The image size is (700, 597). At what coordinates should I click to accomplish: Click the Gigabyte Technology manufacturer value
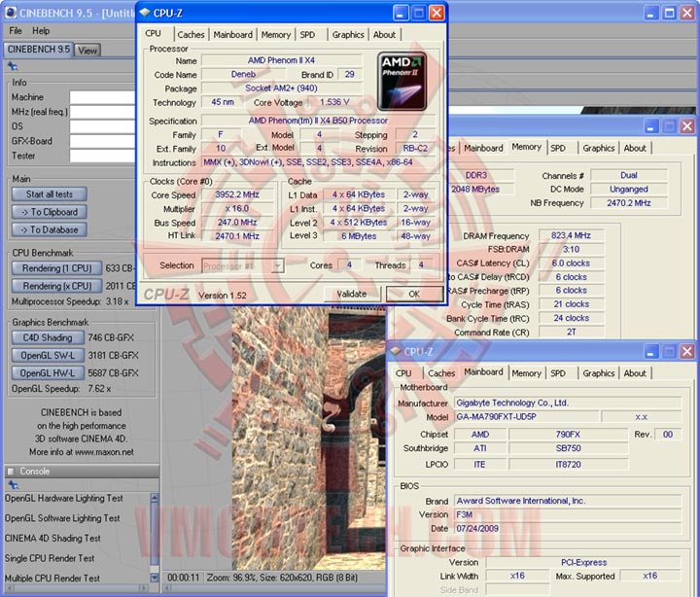tap(568, 403)
